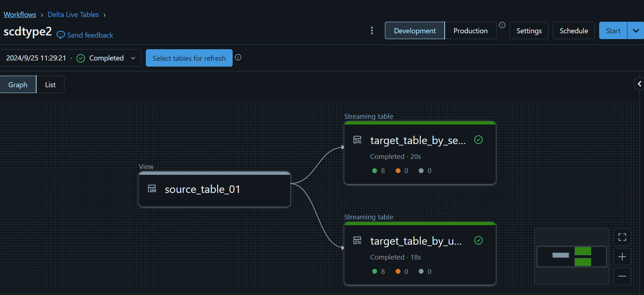Select the target_table_by_u streaming table node
644x295 pixels.
[420, 254]
